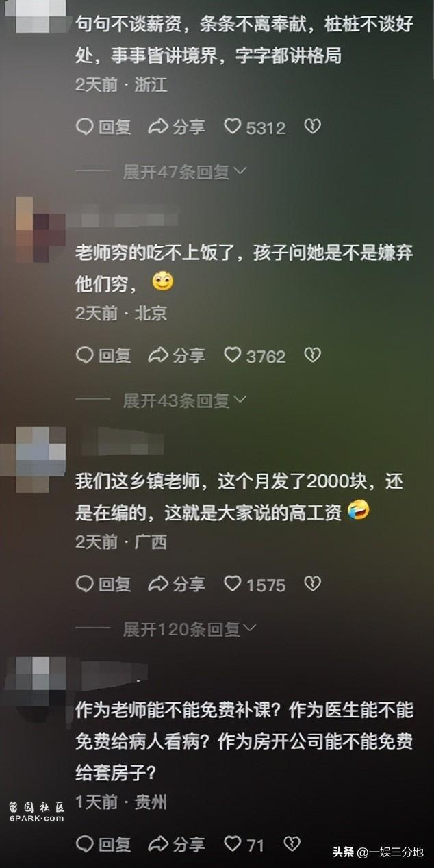Image resolution: width=434 pixels, height=868 pixels.
Task: Tap broken heart on Beijing comment
Action: tap(312, 355)
